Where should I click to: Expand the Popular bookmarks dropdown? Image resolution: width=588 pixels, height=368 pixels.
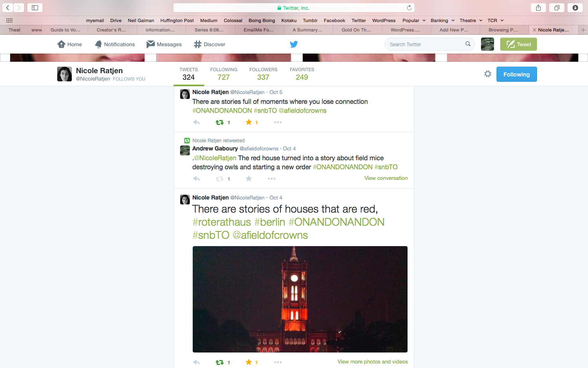click(414, 20)
